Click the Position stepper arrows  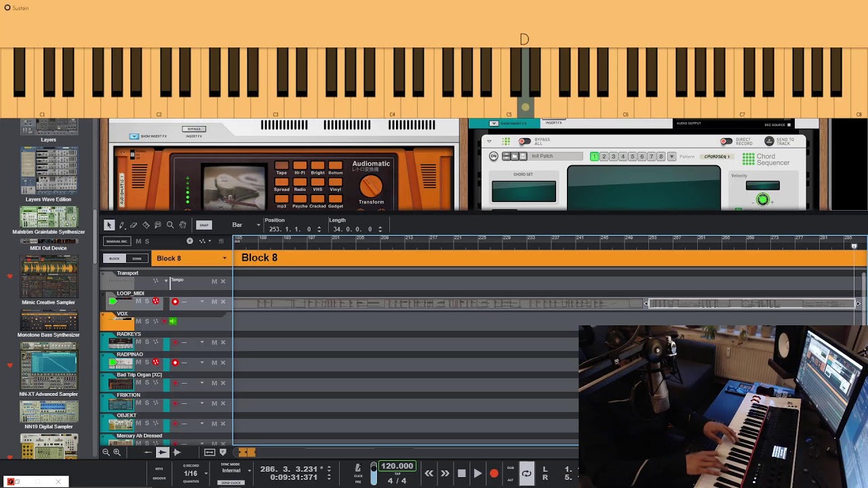319,229
